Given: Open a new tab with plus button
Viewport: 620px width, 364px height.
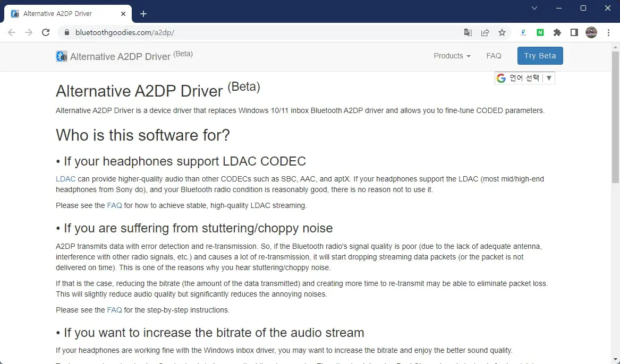Looking at the screenshot, I should [143, 14].
